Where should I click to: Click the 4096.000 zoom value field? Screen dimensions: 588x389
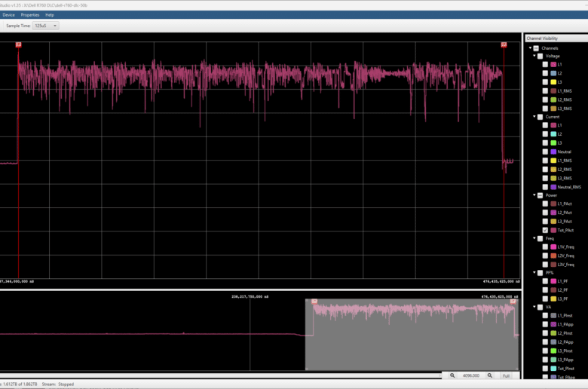471,375
